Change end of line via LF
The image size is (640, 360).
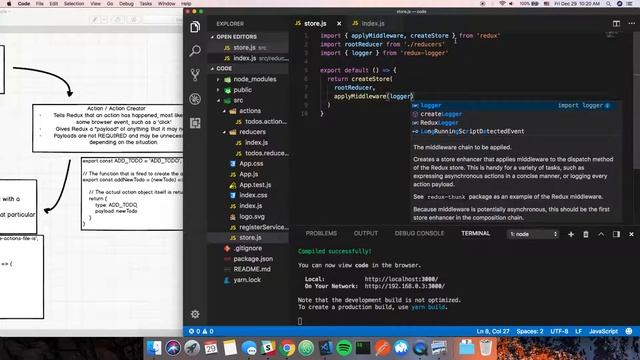click(x=578, y=331)
